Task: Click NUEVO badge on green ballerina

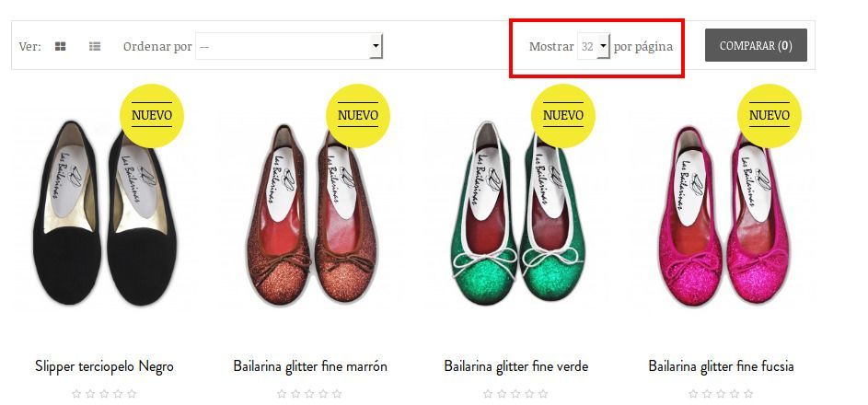Action: 563,116
